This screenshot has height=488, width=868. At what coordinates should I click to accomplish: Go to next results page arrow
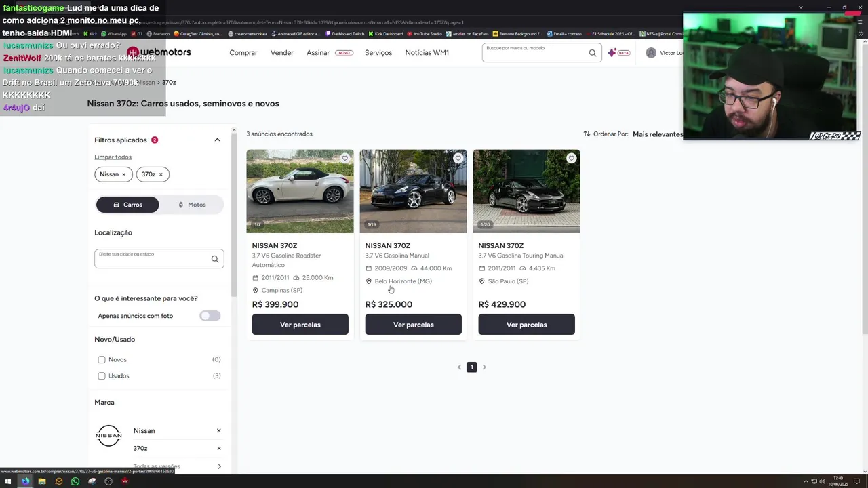click(x=484, y=367)
